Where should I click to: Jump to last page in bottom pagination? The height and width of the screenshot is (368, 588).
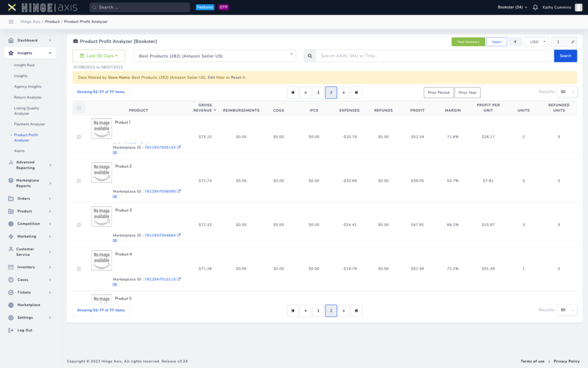pyautogui.click(x=356, y=310)
